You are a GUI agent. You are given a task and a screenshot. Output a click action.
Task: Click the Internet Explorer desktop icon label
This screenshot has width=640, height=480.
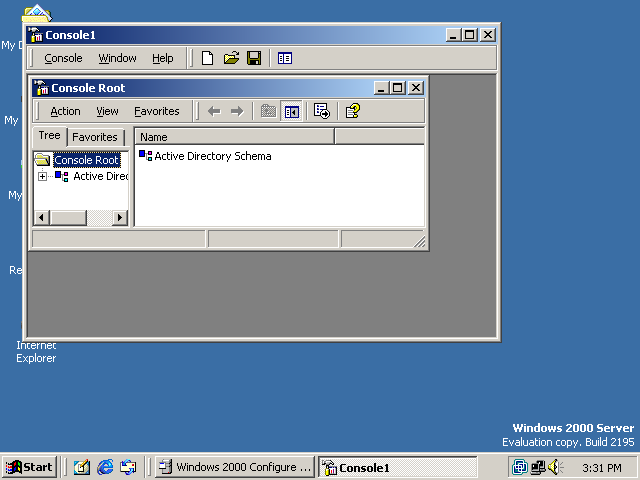[x=36, y=351]
